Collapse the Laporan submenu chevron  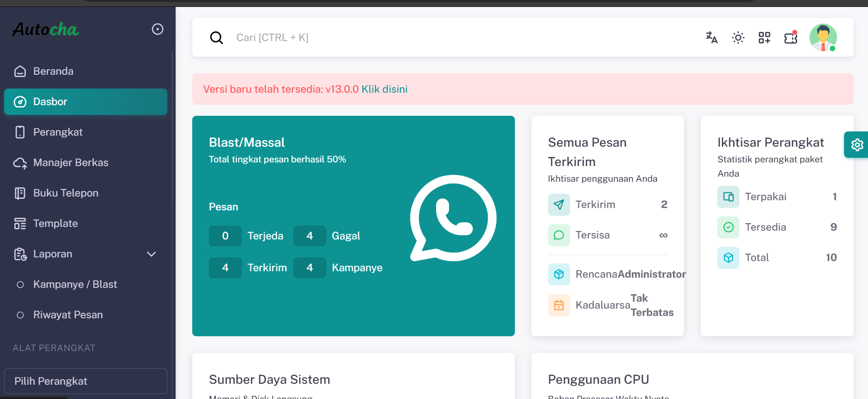tap(151, 254)
